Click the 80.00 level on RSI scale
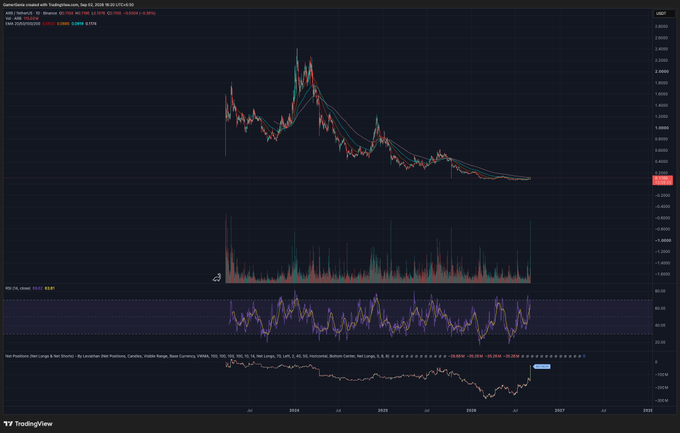Screen dimensions: 680x433 [x=660, y=291]
